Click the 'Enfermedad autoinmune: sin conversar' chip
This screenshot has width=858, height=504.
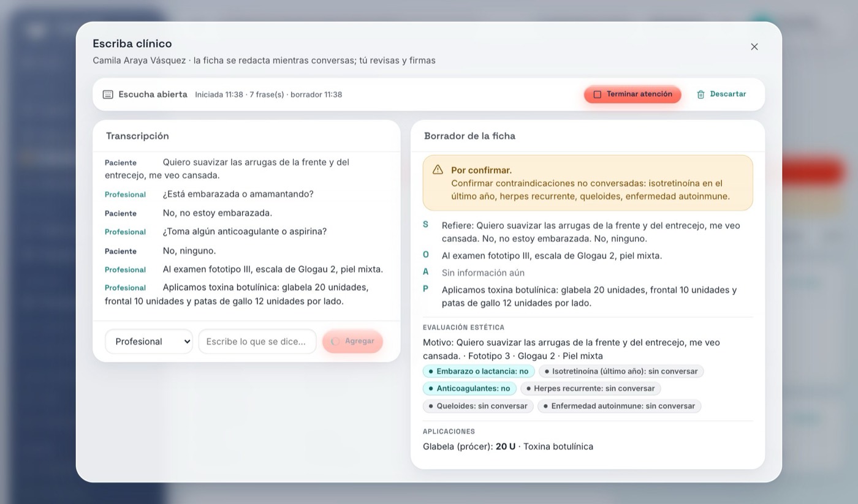pyautogui.click(x=619, y=406)
